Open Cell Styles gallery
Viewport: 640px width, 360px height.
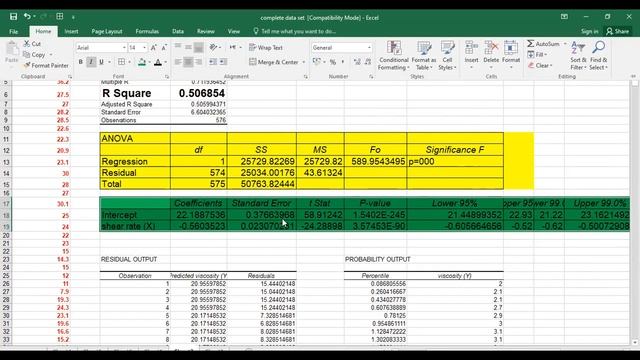point(447,56)
